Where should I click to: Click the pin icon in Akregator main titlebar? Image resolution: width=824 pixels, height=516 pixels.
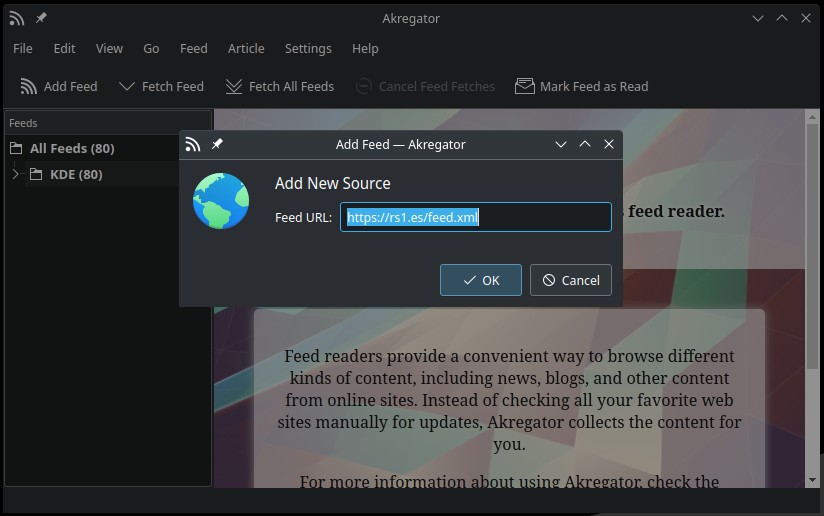click(41, 18)
